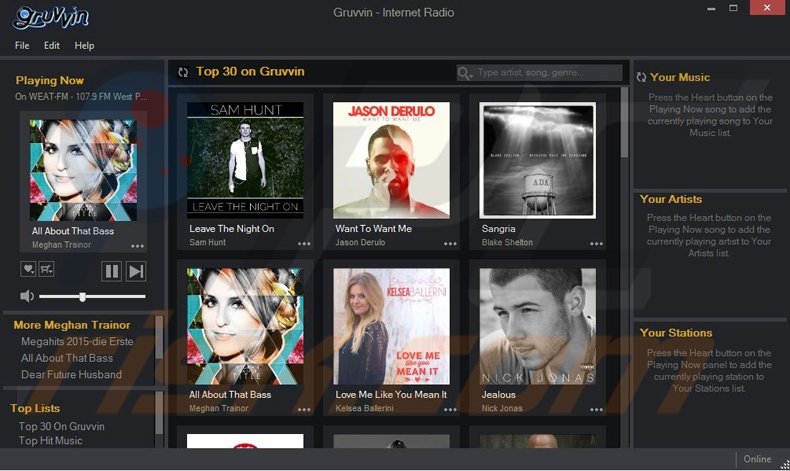Click the Kelsea Ballerini artist name
The width and height of the screenshot is (790, 471).
click(x=364, y=409)
